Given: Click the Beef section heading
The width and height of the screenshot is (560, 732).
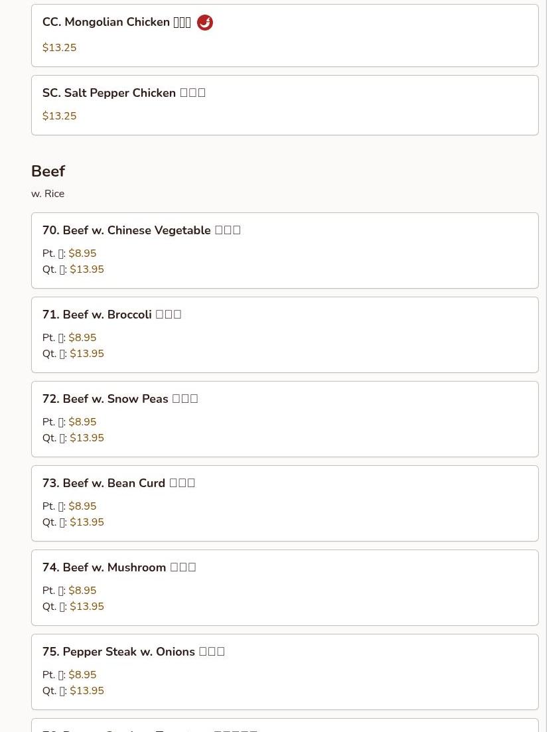Looking at the screenshot, I should click(x=48, y=171).
